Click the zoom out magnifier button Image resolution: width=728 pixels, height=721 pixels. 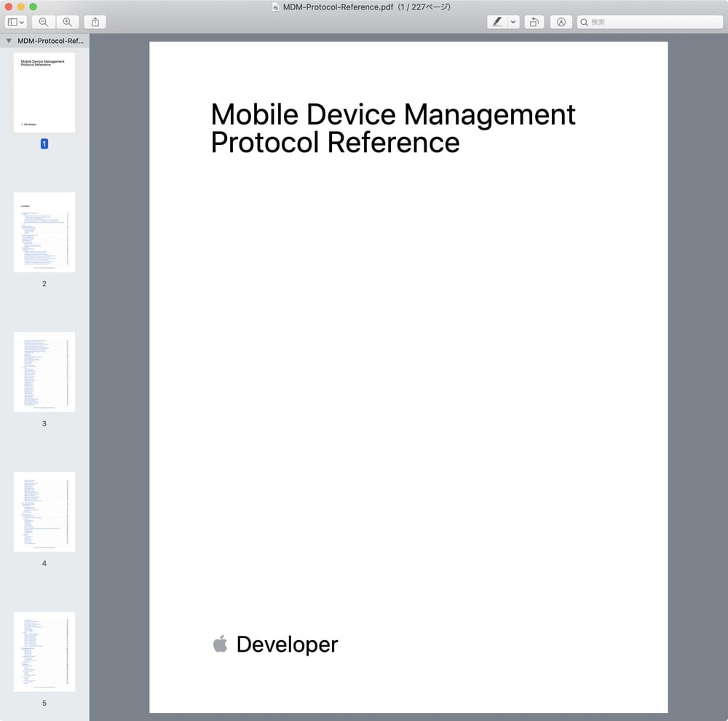[x=44, y=22]
